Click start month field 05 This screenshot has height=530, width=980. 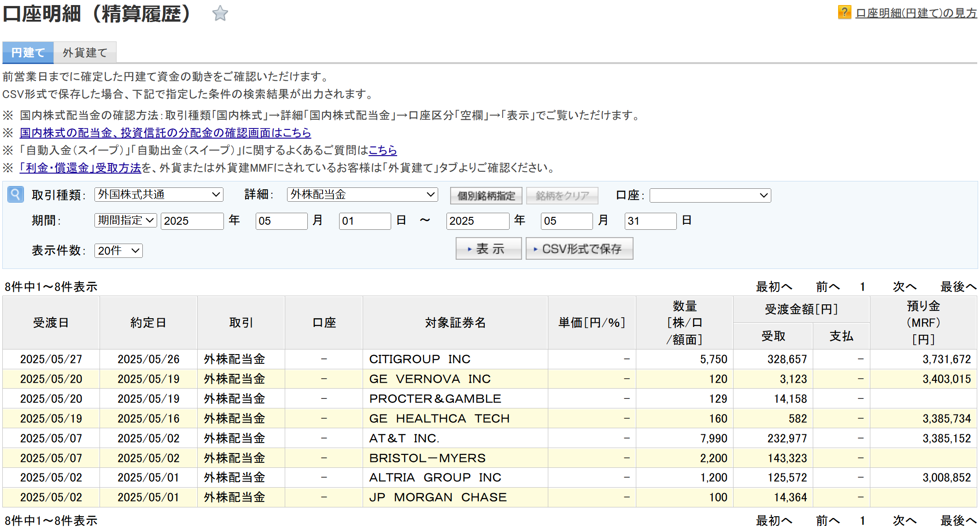[x=282, y=221]
